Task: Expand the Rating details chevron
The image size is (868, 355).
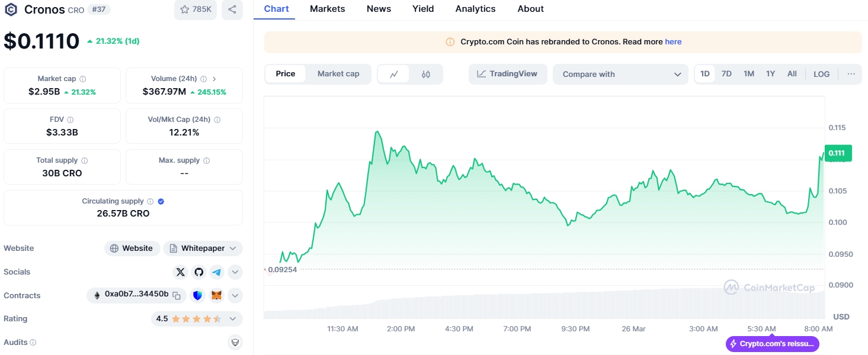Action: [233, 319]
